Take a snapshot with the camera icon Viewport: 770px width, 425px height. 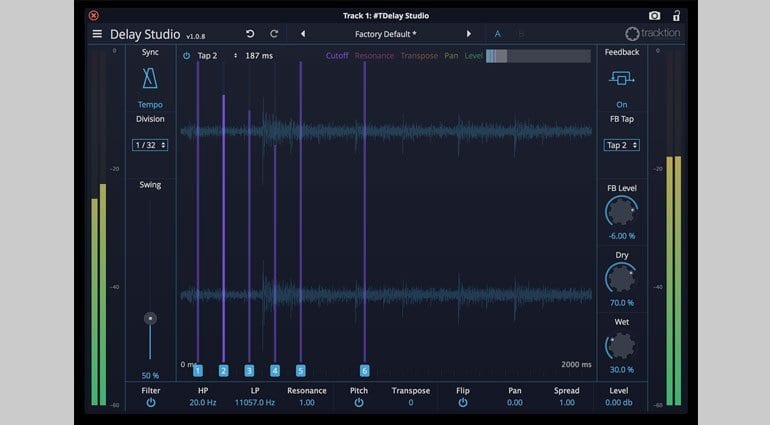(x=654, y=16)
